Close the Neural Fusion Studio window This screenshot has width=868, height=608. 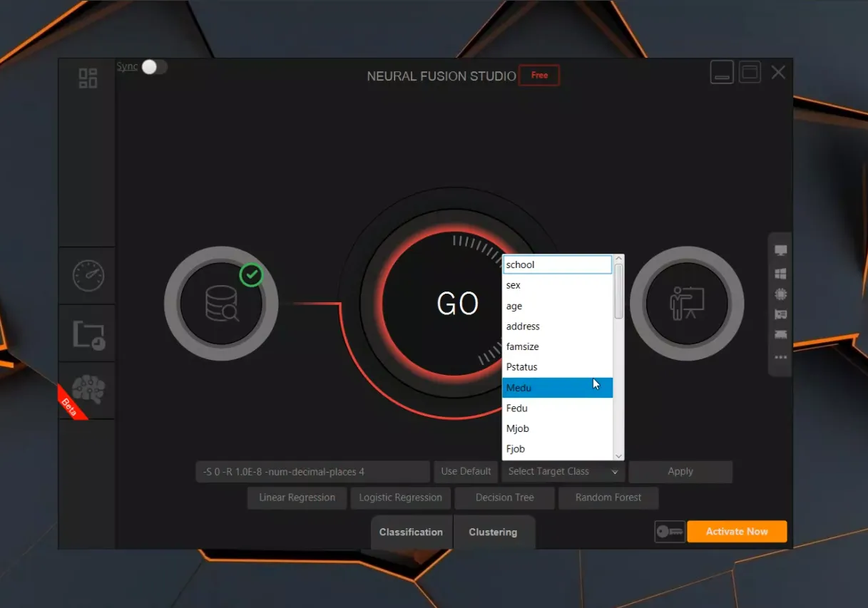point(778,72)
